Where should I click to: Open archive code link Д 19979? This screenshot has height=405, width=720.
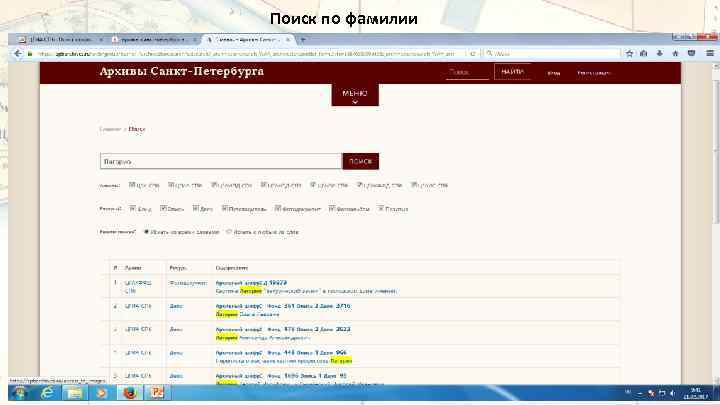[251, 283]
